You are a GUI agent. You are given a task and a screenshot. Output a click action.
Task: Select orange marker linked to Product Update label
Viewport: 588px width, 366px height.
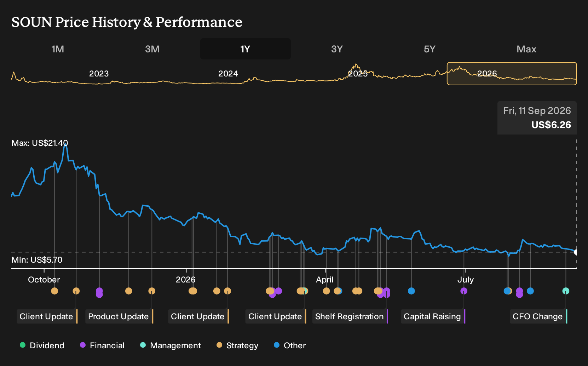tap(152, 291)
